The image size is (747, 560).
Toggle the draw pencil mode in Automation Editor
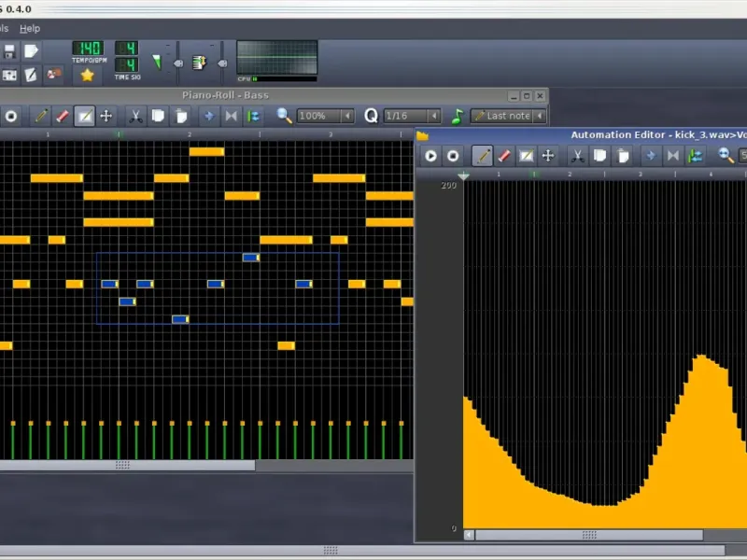pyautogui.click(x=483, y=156)
